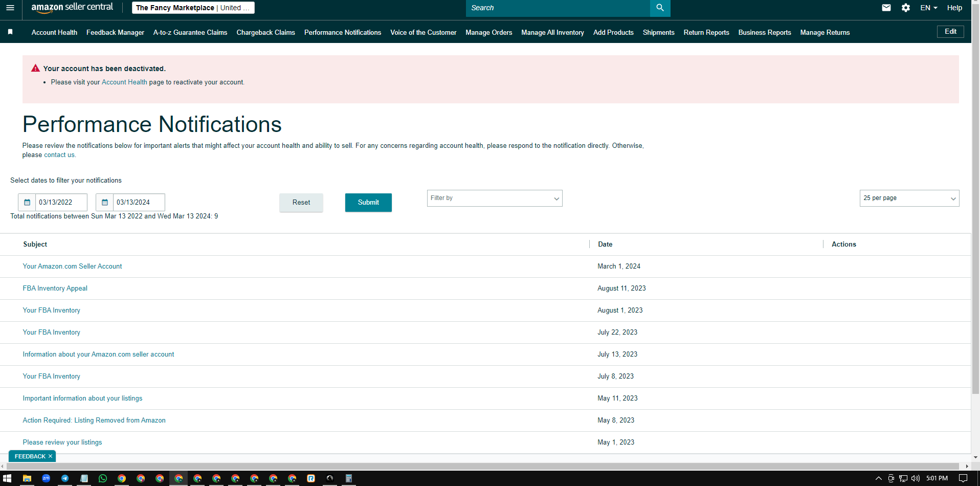
Task: Open Zoom from the taskbar
Action: click(x=46, y=478)
